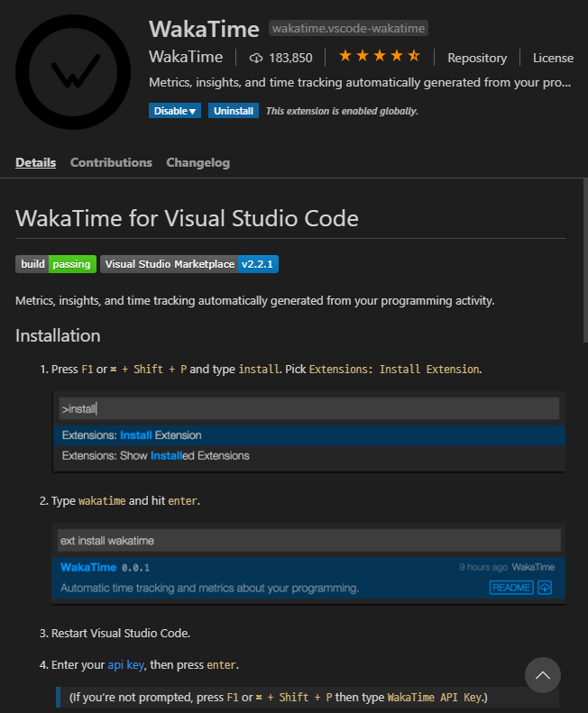
Task: Click the five-star rating icons
Action: [x=380, y=56]
